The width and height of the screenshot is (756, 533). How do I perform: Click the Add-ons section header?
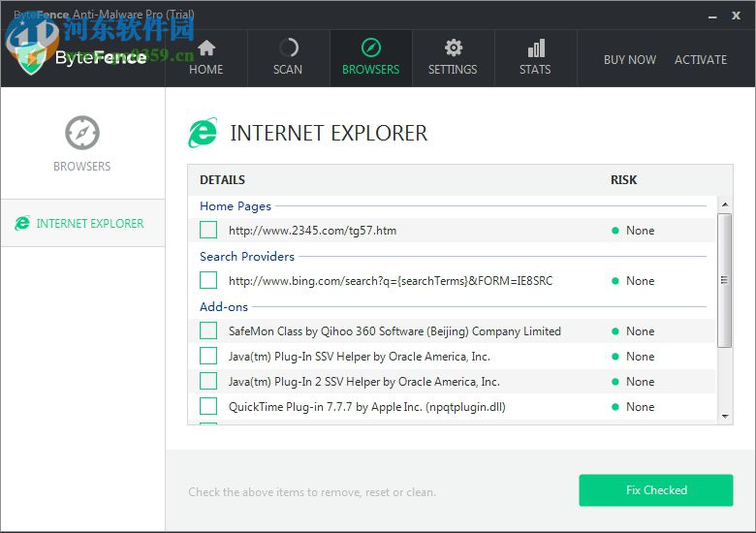224,306
